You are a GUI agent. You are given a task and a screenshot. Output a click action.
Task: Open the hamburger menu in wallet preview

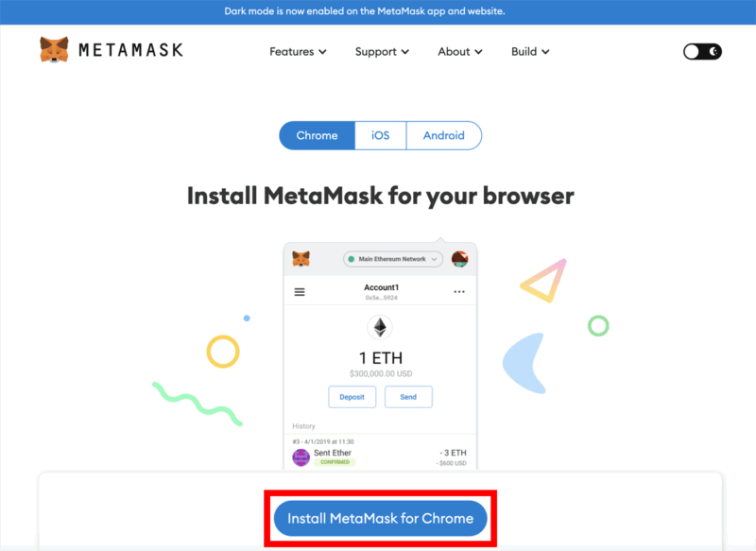click(300, 292)
